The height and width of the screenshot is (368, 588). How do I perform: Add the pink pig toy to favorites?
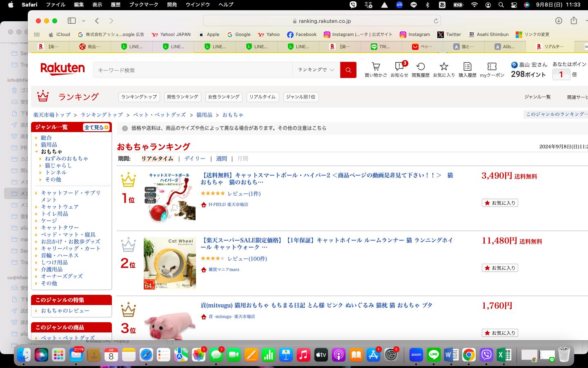(500, 333)
